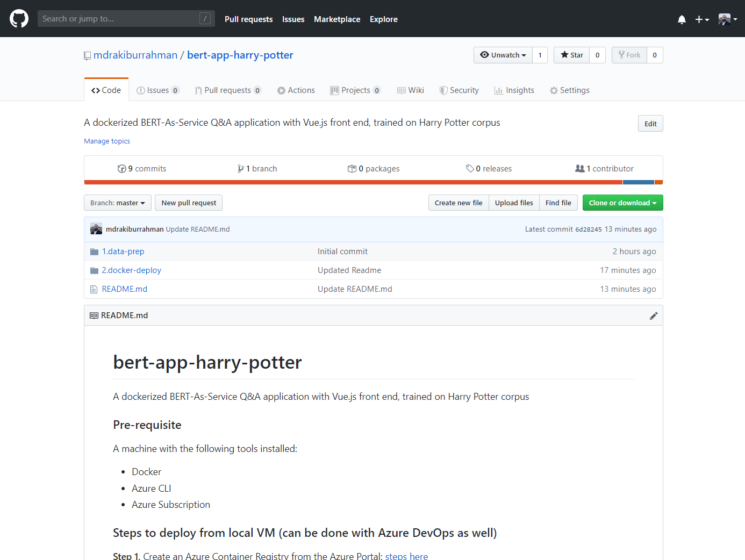Image resolution: width=745 pixels, height=560 pixels.
Task: Open Updated Readme commit message link
Action: click(349, 270)
